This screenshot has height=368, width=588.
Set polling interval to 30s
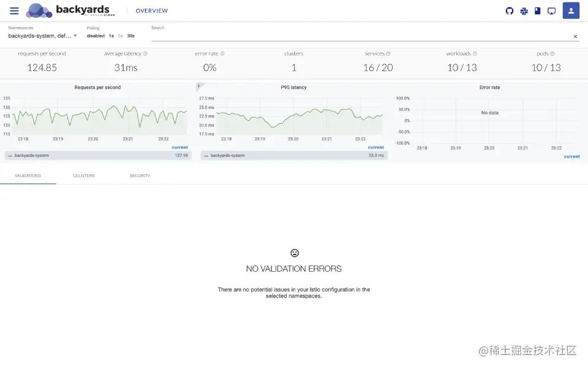(x=130, y=36)
